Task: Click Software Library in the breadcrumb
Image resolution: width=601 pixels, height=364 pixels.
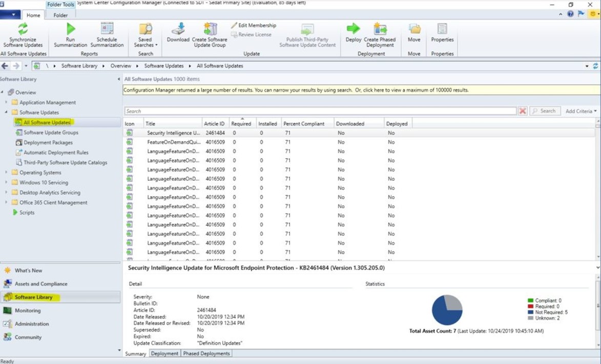Action: tap(79, 66)
